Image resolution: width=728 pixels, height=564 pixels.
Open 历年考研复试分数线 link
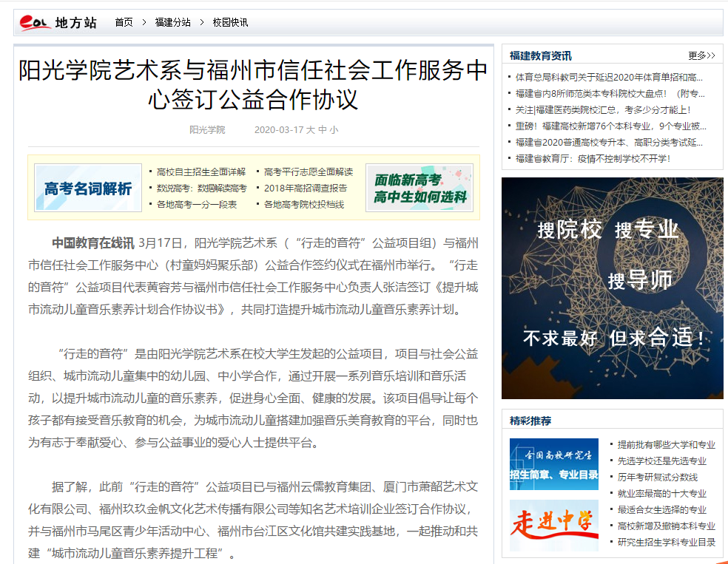tap(657, 478)
